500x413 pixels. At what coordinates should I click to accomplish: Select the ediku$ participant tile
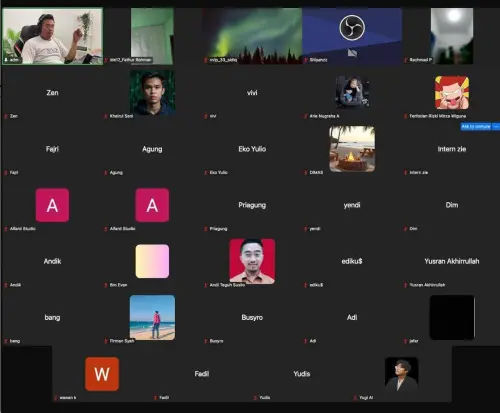[x=352, y=261]
